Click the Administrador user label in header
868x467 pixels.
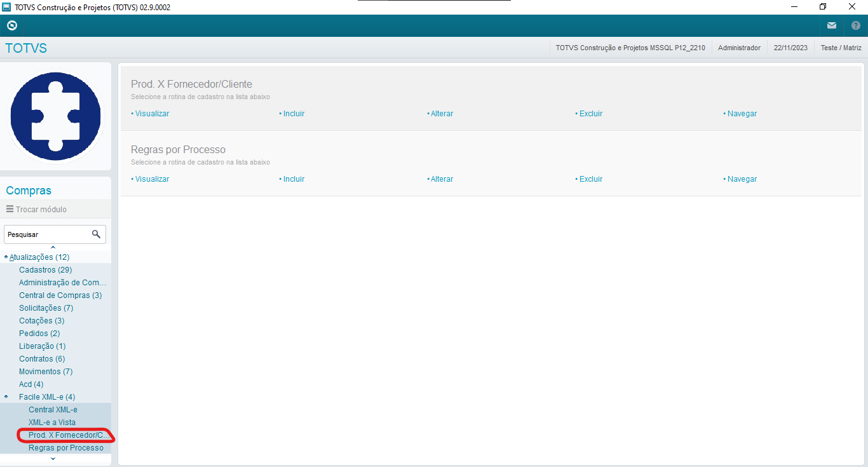click(x=739, y=48)
